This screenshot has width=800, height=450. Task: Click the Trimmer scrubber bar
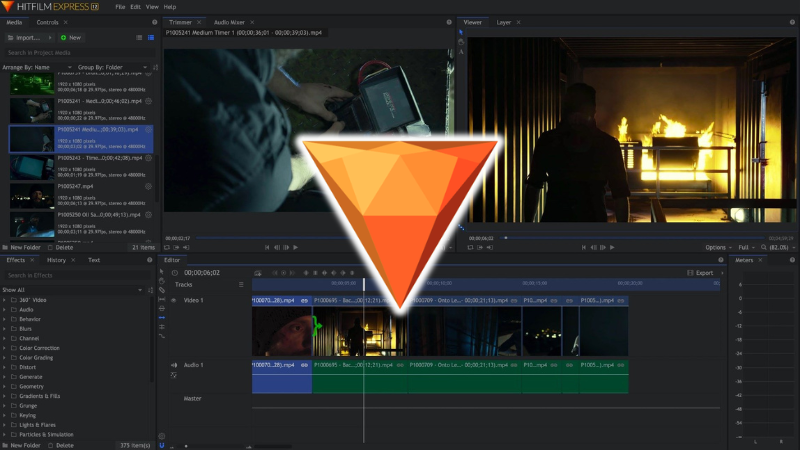pos(273,238)
